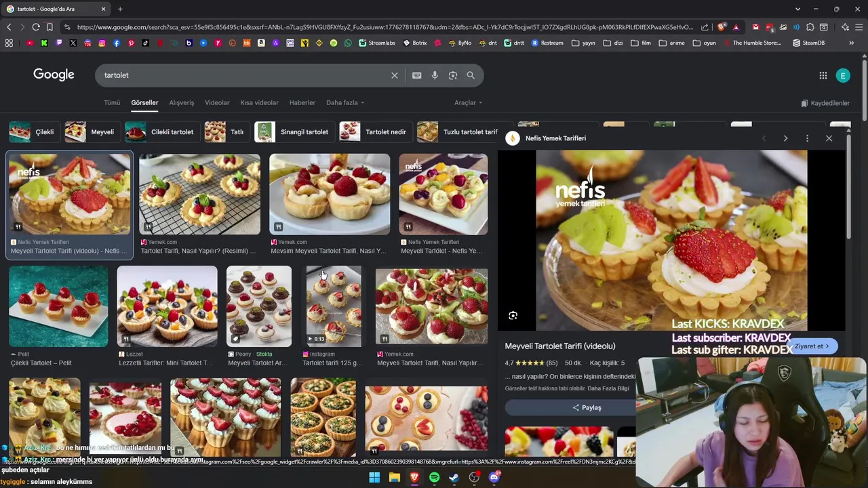Open the Çilekli Tartolet – Pelit thumbnail
The width and height of the screenshot is (868, 488).
pos(58,306)
